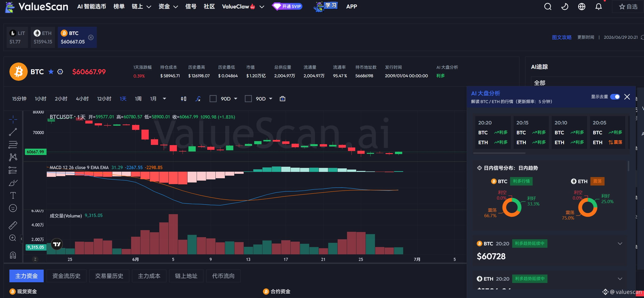Screen dimensions: 644x298
Task: Click the 自选 star favorites button
Action: 628,7
